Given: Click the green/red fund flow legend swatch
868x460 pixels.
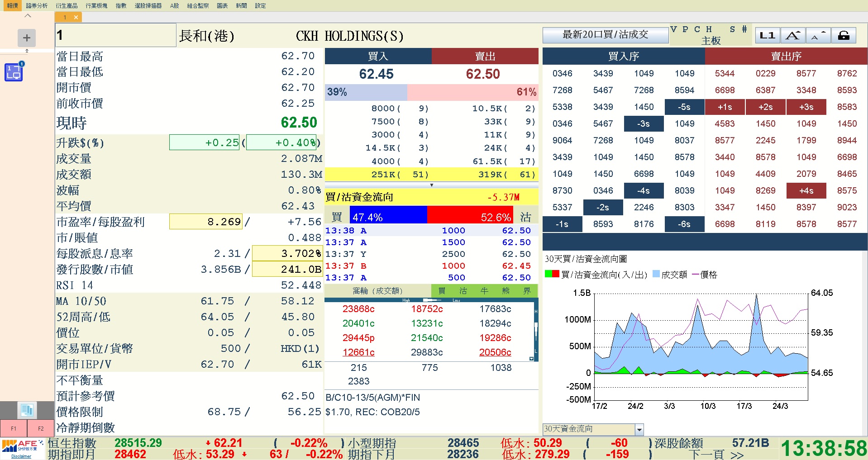Looking at the screenshot, I should 552,274.
